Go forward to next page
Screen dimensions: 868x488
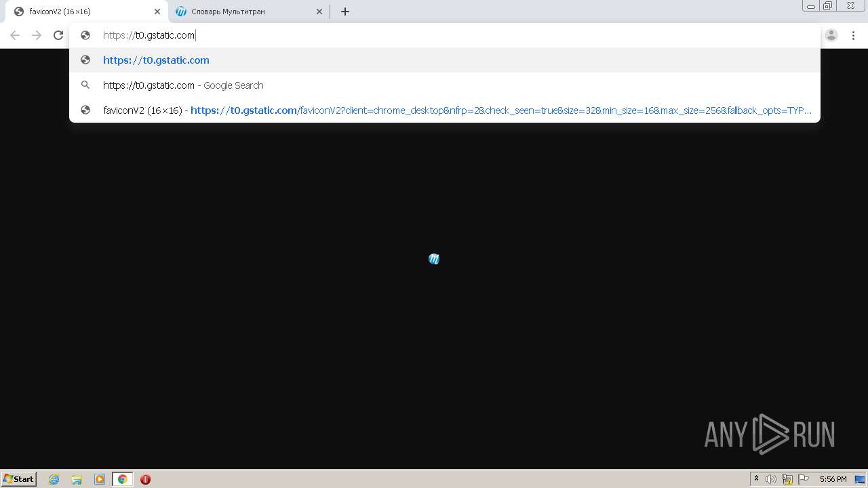(x=37, y=35)
